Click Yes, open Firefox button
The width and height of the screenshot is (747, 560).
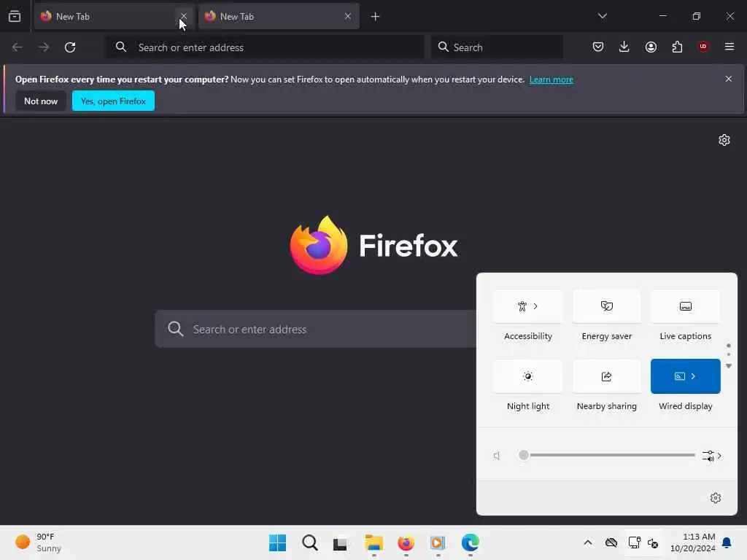click(113, 101)
